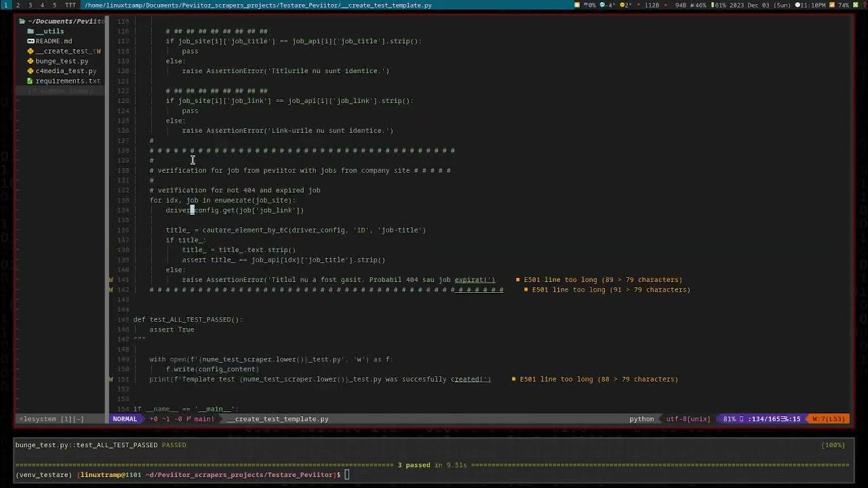Screen dimensions: 868x488
Task: Click the 74% indicator in top bar
Action: [843, 5]
